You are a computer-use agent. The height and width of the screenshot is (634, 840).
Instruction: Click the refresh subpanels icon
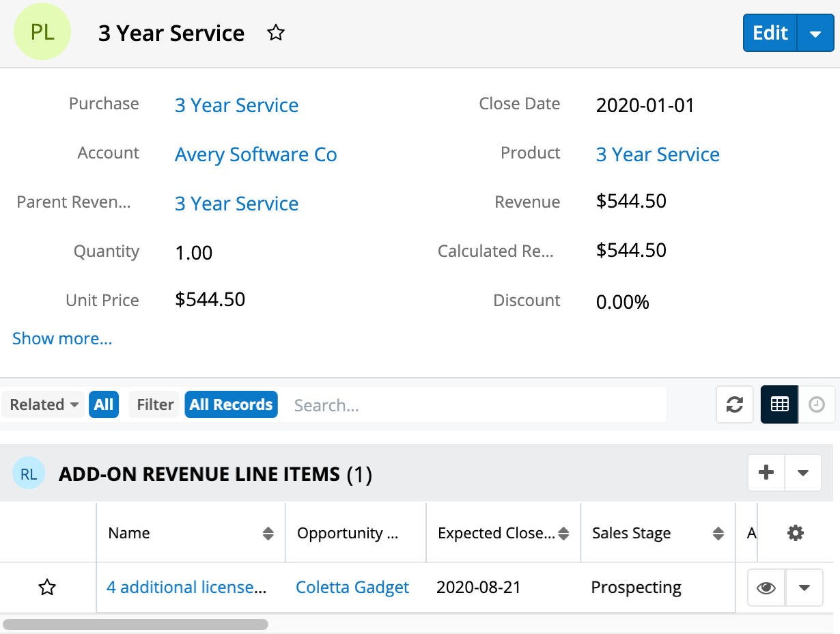pyautogui.click(x=734, y=404)
